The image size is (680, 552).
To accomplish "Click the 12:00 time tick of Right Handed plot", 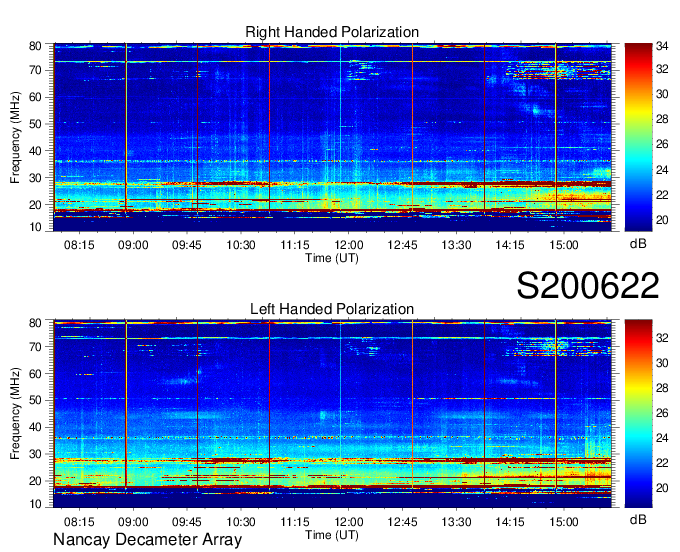I will (x=348, y=245).
